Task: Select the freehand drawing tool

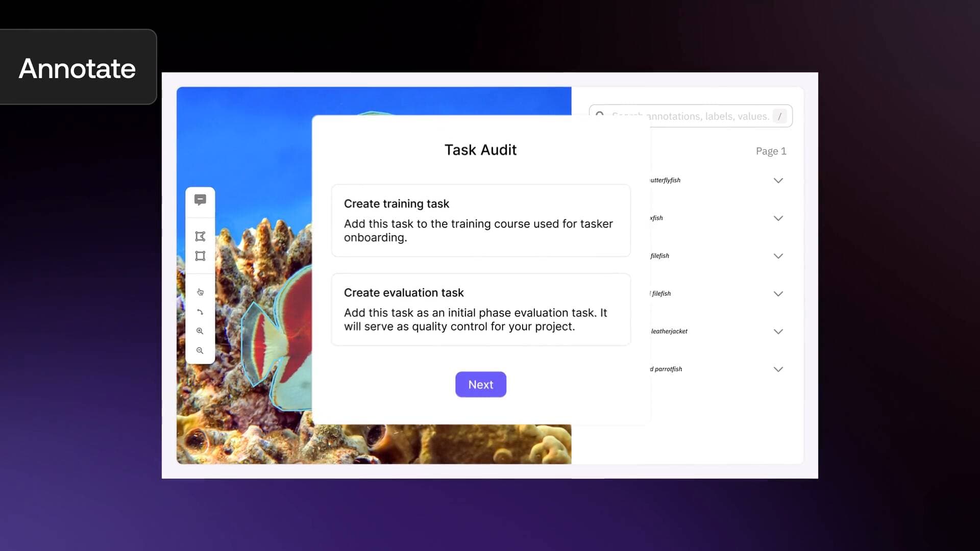Action: tap(200, 311)
